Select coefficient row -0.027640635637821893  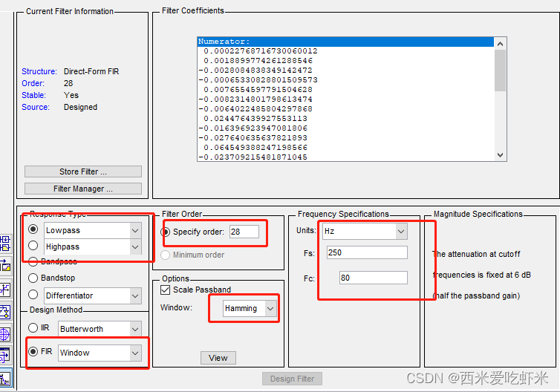pos(345,138)
